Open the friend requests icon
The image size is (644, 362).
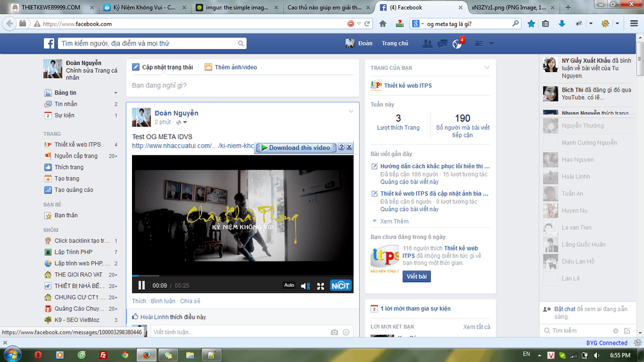pos(427,43)
